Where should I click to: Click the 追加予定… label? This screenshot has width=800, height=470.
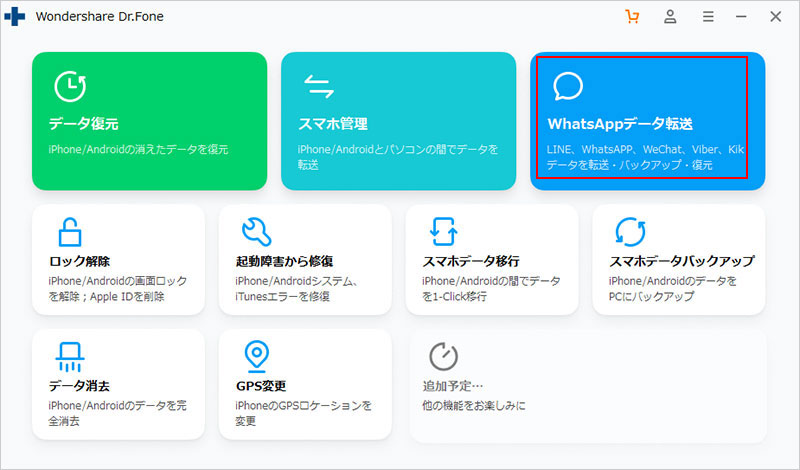[x=453, y=386]
